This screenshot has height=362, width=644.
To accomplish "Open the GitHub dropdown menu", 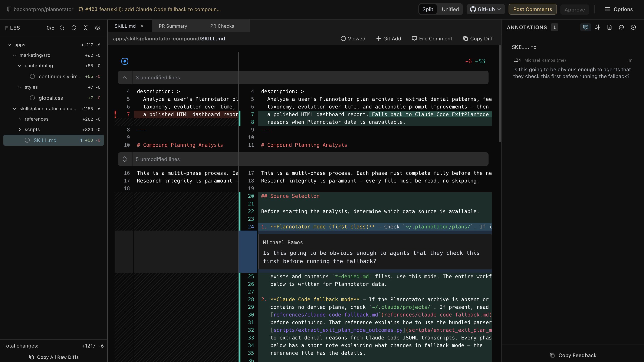I will [485, 9].
